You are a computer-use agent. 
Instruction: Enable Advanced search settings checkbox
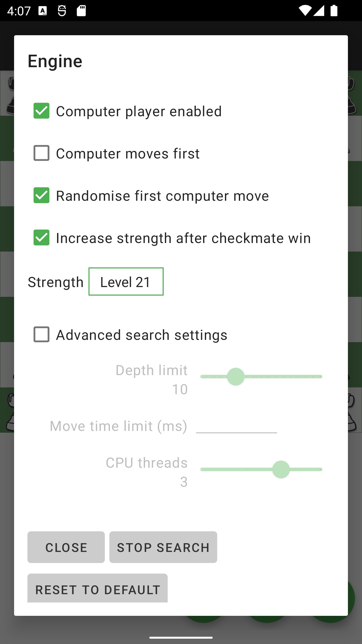41,335
